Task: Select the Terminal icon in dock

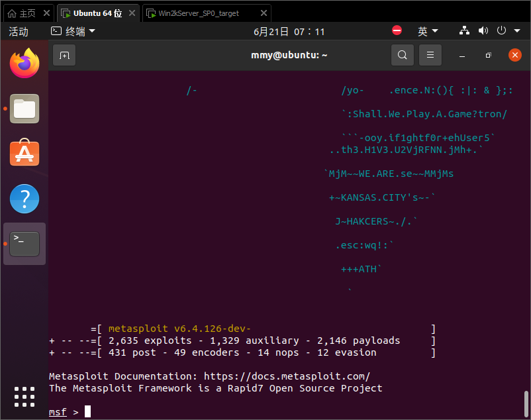Action: pyautogui.click(x=24, y=244)
